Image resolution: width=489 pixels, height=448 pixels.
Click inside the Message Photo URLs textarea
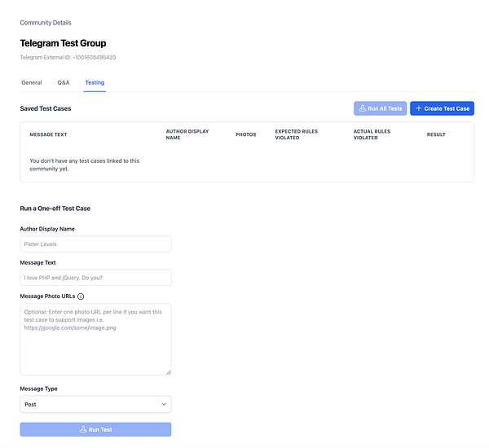click(x=95, y=339)
